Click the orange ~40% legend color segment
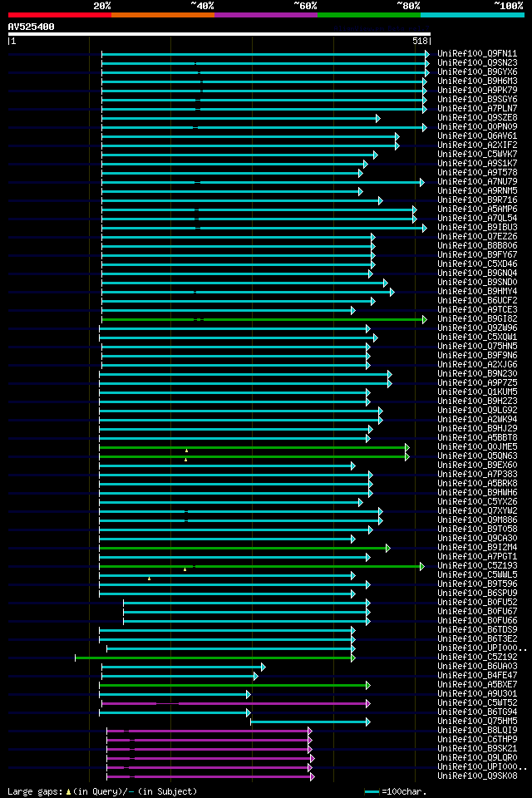Screen dimensions: 532x798 click(163, 15)
